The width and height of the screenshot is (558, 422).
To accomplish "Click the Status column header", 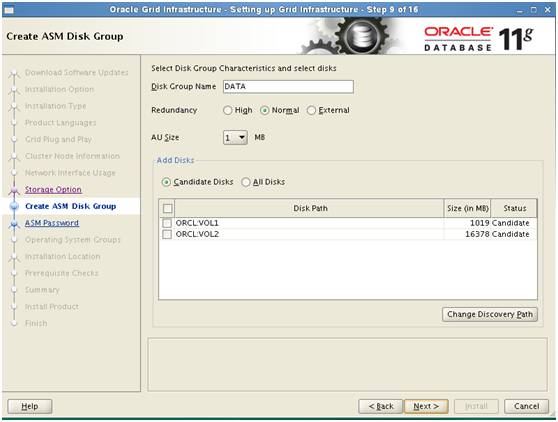I will click(514, 208).
